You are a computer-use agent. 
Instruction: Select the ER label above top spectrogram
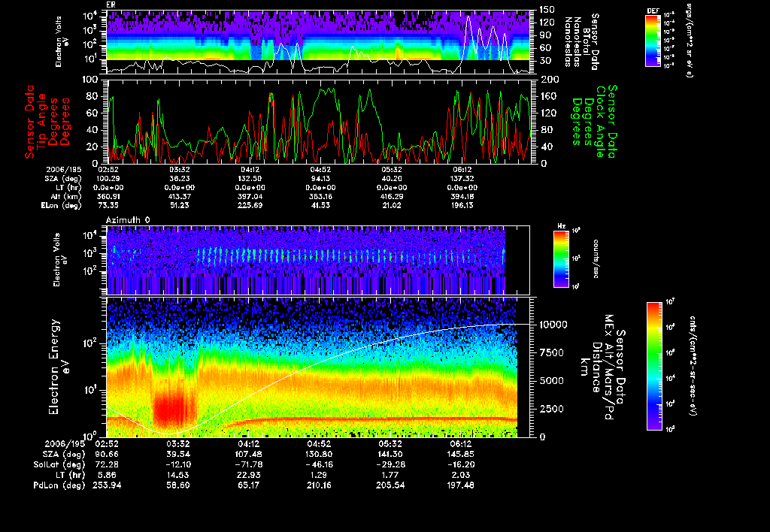click(x=111, y=4)
